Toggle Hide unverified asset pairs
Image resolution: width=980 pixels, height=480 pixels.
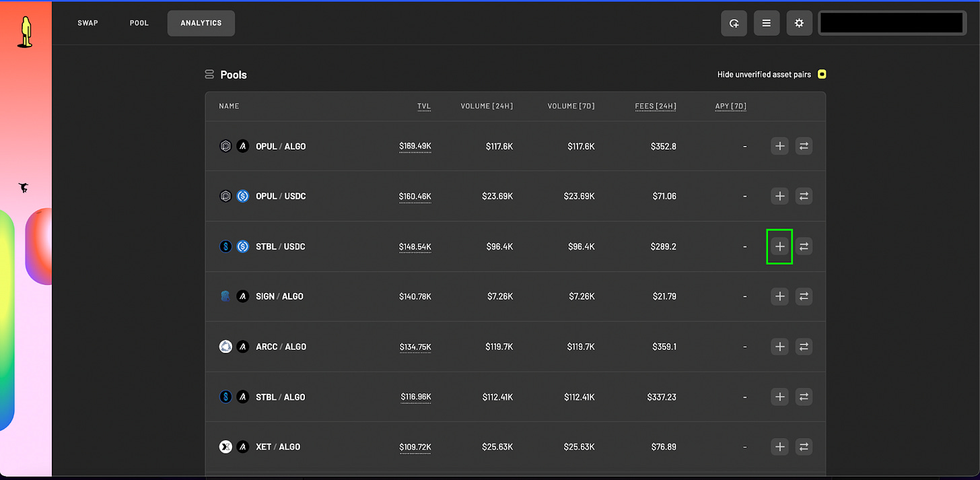pyautogui.click(x=822, y=74)
